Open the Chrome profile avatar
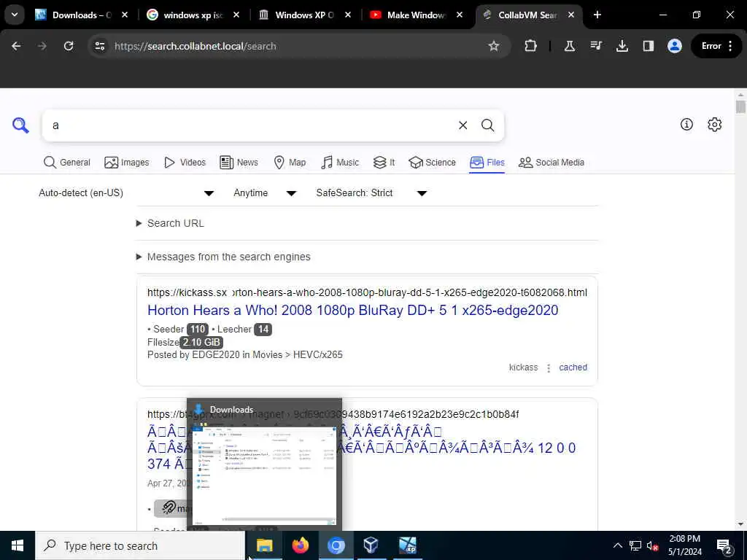This screenshot has height=560, width=747. [x=674, y=46]
